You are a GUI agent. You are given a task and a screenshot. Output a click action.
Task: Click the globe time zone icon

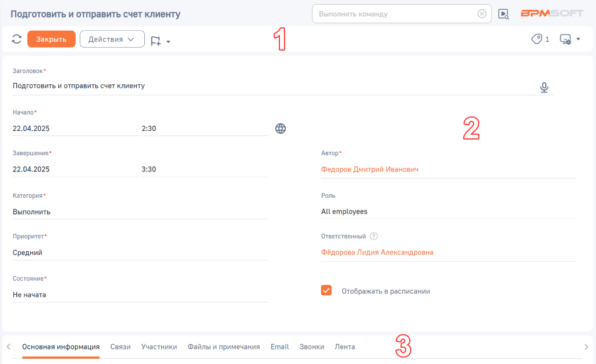[281, 129]
